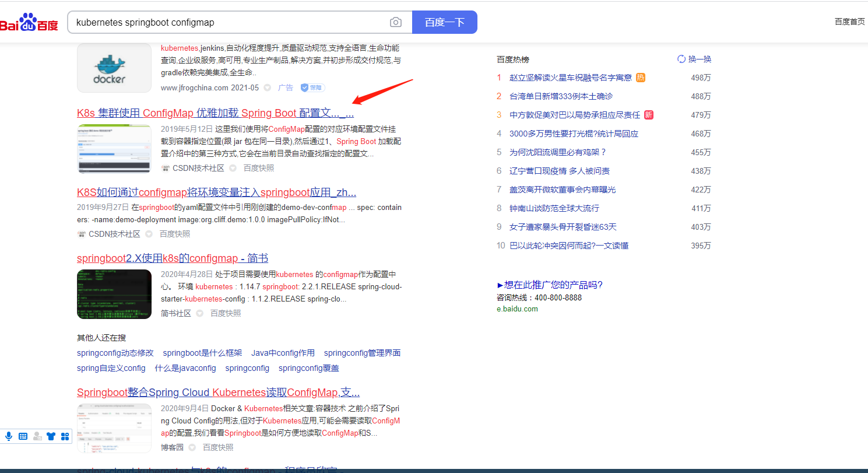Image resolution: width=868 pixels, height=473 pixels.
Task: Open K8s 集群使用 ConfigMap 优雅加载 Spring Boot result
Action: tap(215, 113)
